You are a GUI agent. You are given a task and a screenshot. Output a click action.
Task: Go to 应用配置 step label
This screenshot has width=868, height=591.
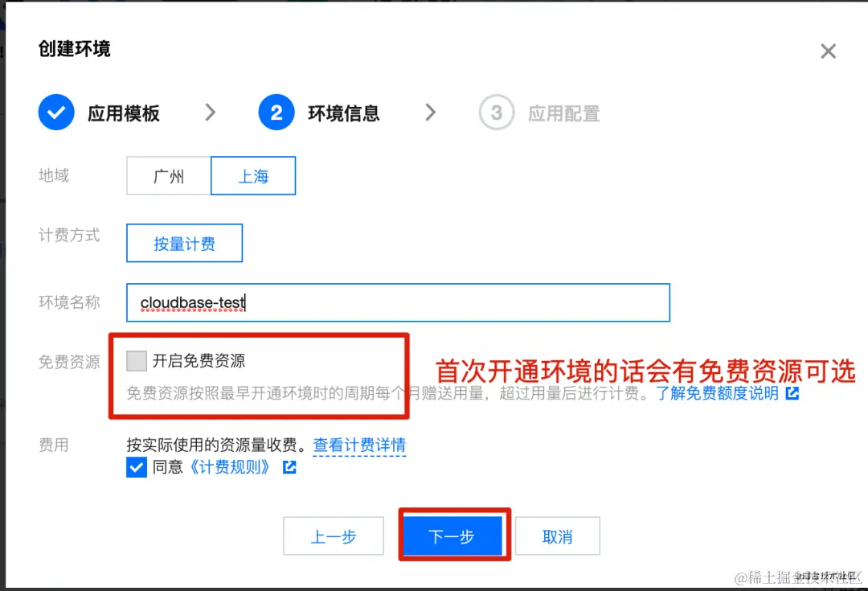pos(563,113)
